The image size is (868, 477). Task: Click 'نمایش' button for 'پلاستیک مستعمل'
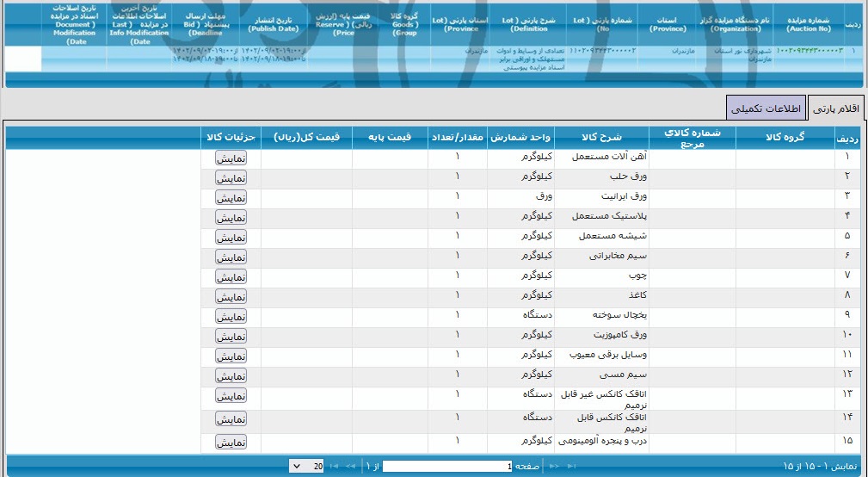tap(231, 217)
